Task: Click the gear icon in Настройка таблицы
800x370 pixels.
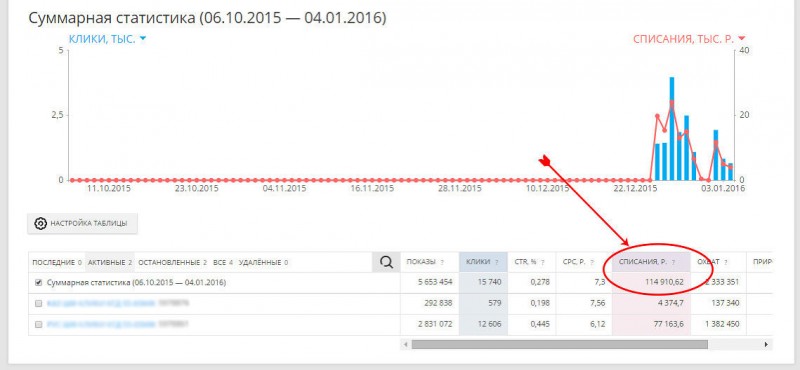Action: (x=40, y=224)
